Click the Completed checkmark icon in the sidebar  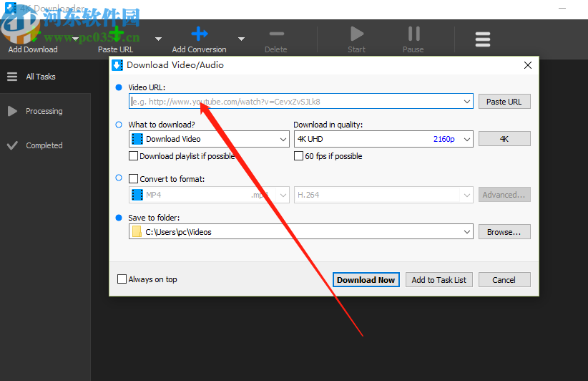[x=12, y=145]
